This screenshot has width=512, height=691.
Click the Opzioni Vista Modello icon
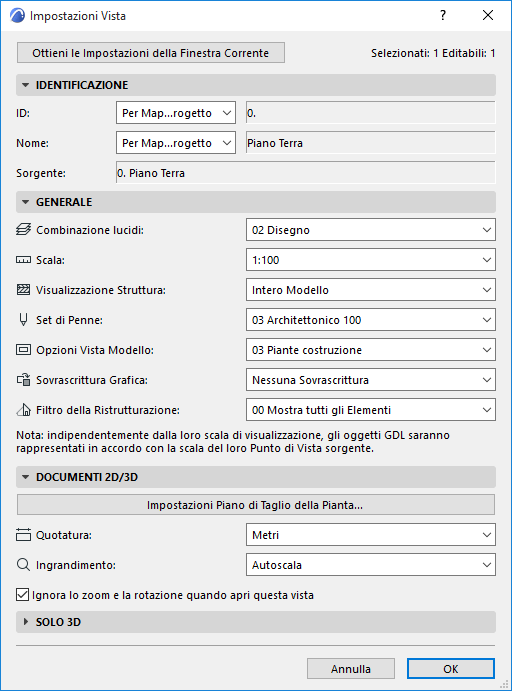pos(23,349)
